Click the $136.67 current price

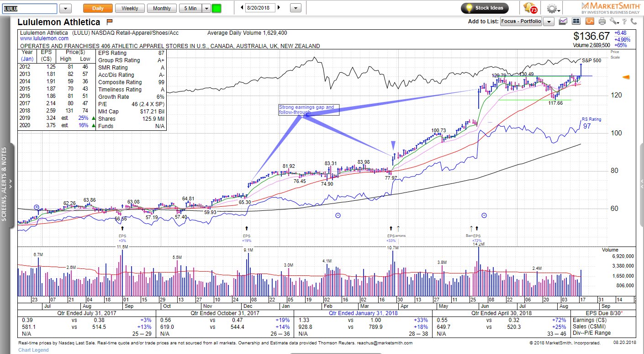592,36
